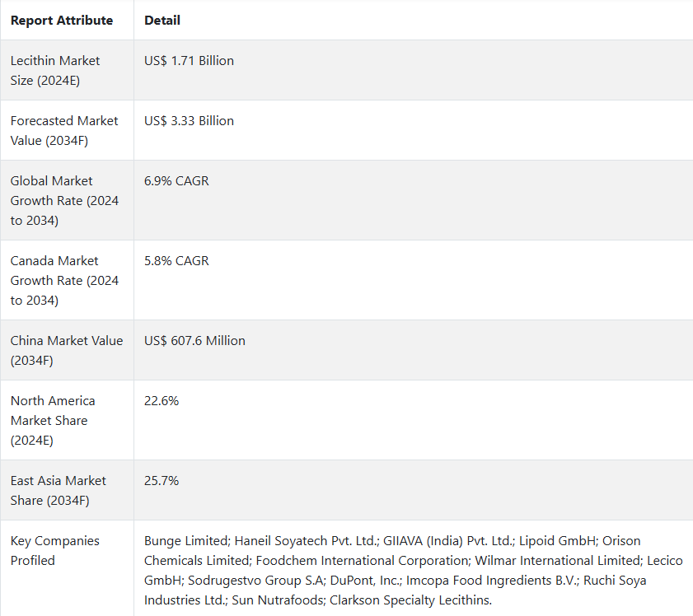Click the "Detail" column header
Screen dimensions: 693x616
pyautogui.click(x=162, y=20)
